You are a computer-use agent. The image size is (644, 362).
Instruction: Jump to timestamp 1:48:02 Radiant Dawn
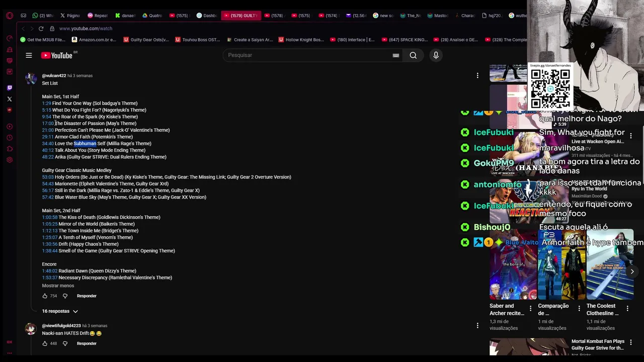point(50,271)
